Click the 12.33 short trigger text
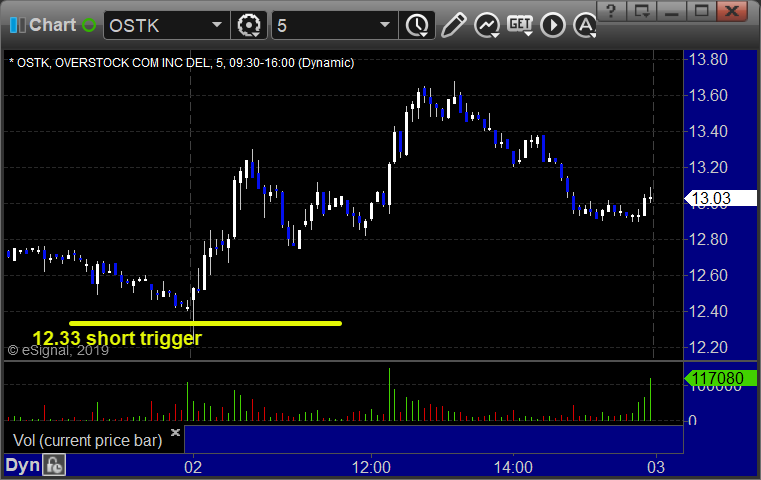Viewport: 761px width, 480px height. click(117, 338)
